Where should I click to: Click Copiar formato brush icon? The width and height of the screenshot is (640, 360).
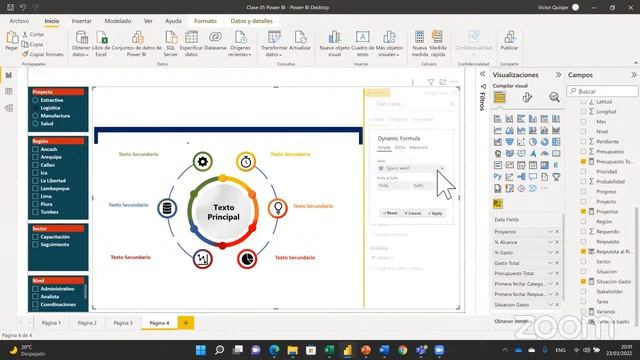point(25,54)
